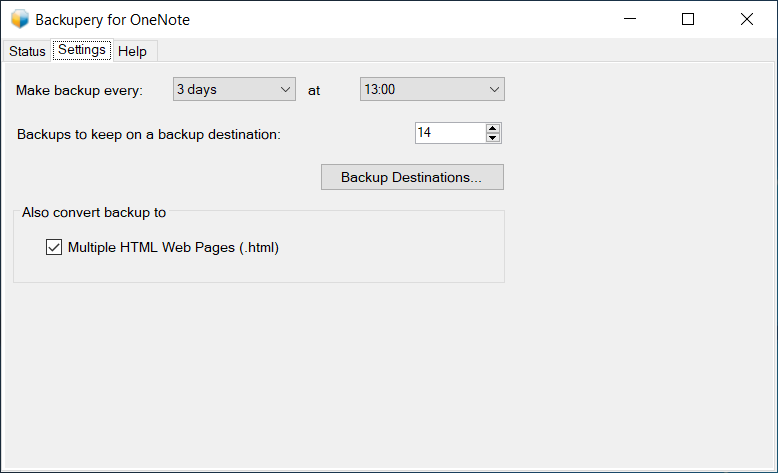This screenshot has height=473, width=778.
Task: Expand the backup time dropdown showing 13:00
Action: pos(432,89)
